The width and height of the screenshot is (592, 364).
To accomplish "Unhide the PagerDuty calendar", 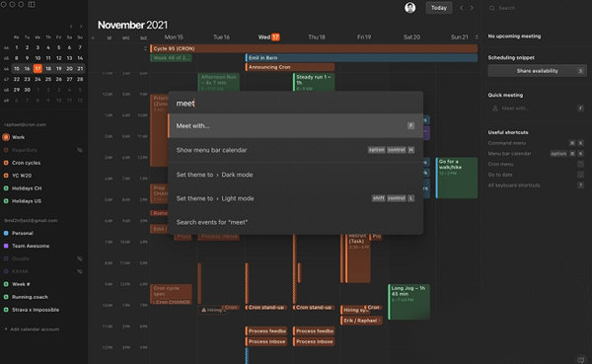I will coord(80,150).
